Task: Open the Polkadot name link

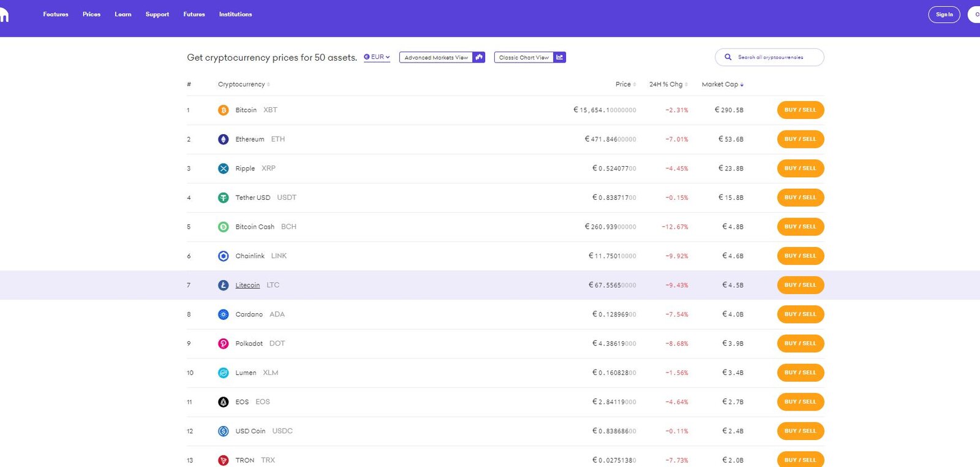Action: tap(249, 344)
